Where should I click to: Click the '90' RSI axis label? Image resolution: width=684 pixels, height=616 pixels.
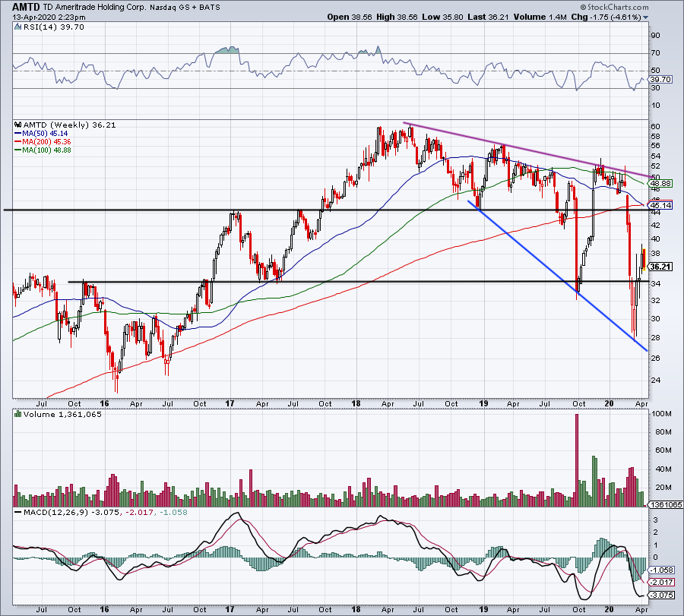click(x=655, y=35)
